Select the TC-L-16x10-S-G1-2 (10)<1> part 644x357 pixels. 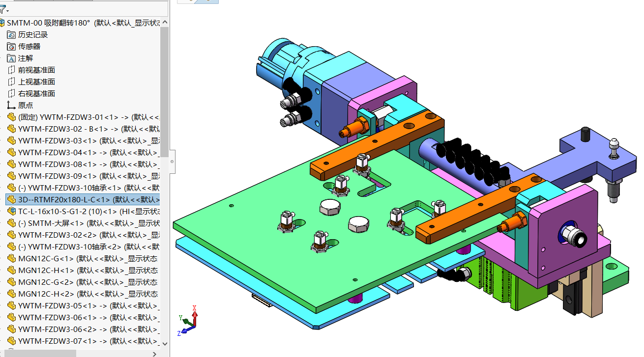pyautogui.click(x=84, y=211)
